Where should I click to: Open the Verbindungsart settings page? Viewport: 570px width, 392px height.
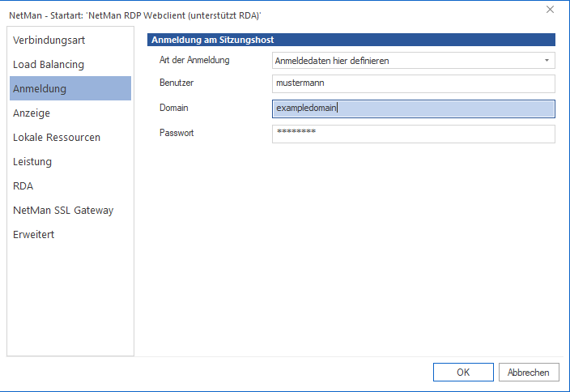70,40
